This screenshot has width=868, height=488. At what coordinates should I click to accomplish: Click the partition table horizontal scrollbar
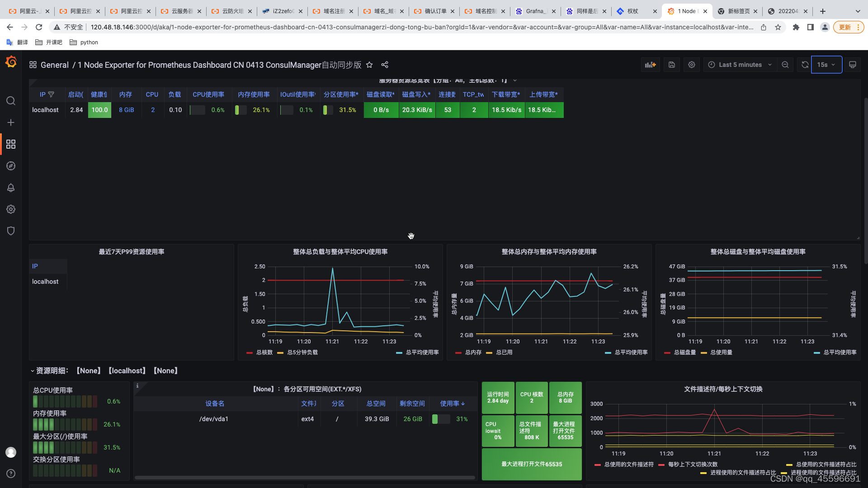[305, 478]
